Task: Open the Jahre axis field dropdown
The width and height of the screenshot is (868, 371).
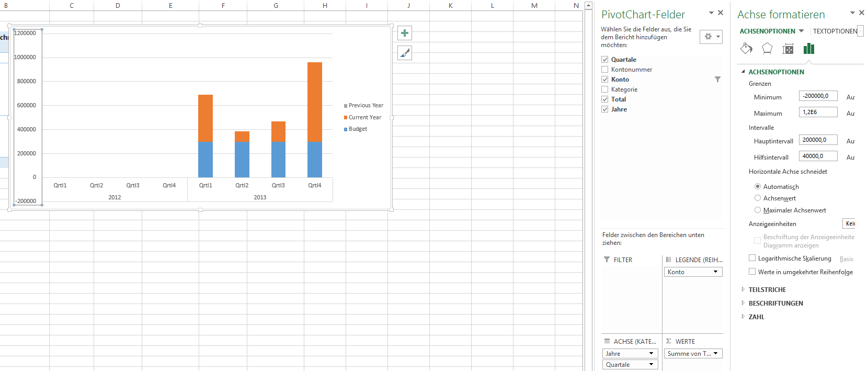Action: coord(651,354)
